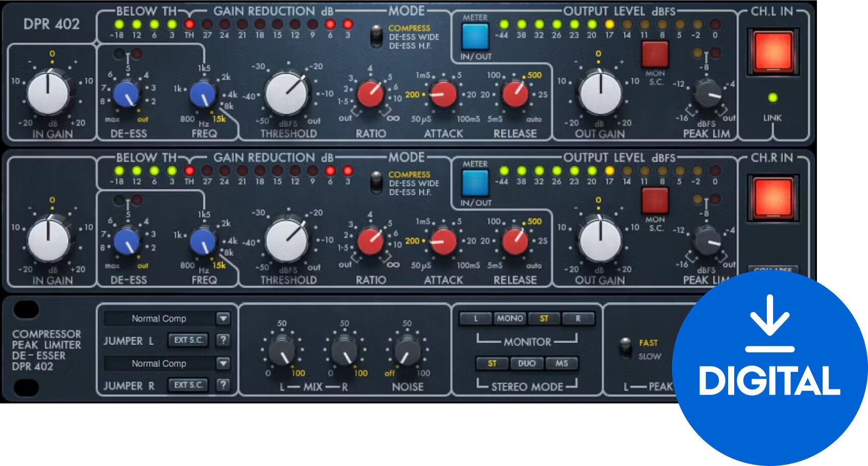
Task: Toggle the CH.L IN red button
Action: pyautogui.click(x=773, y=51)
